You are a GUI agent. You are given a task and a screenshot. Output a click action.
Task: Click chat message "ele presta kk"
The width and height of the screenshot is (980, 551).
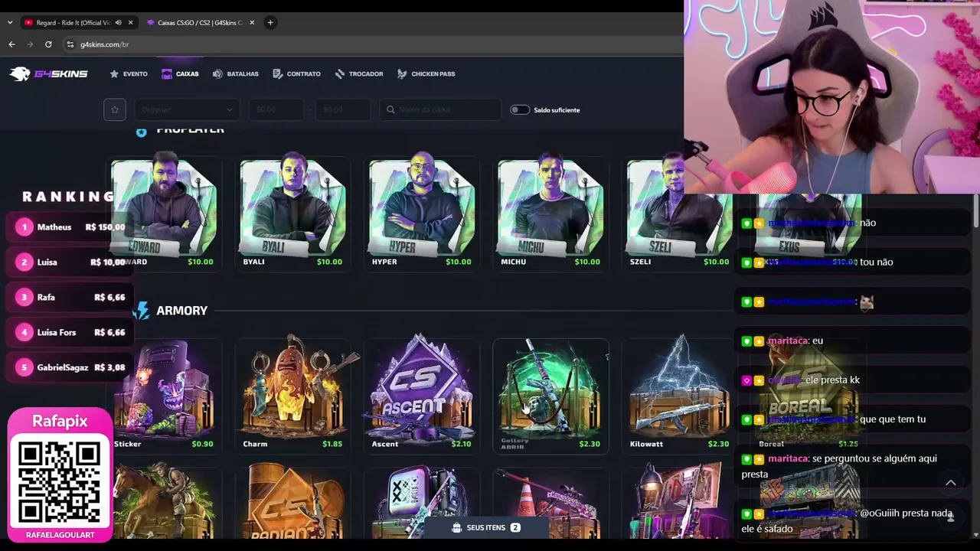click(854, 380)
